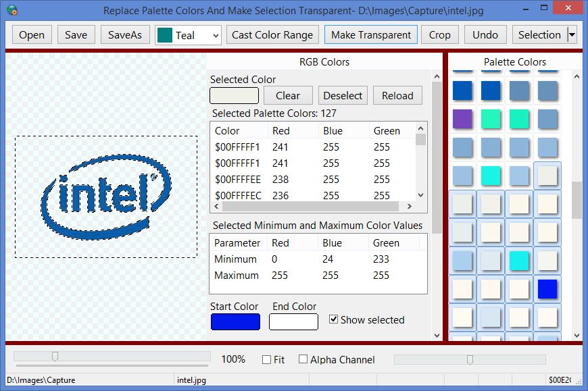Open the Teal color dropdown
588x391 pixels.
tap(216, 36)
